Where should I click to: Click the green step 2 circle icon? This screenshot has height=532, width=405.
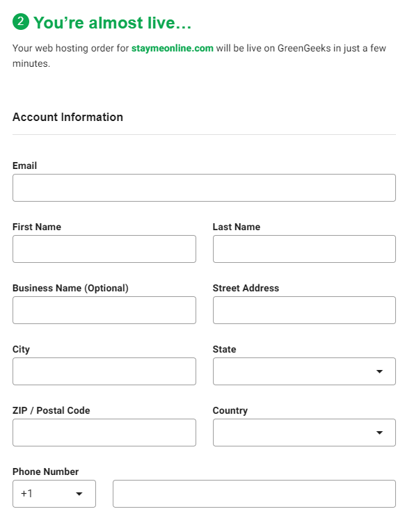21,22
